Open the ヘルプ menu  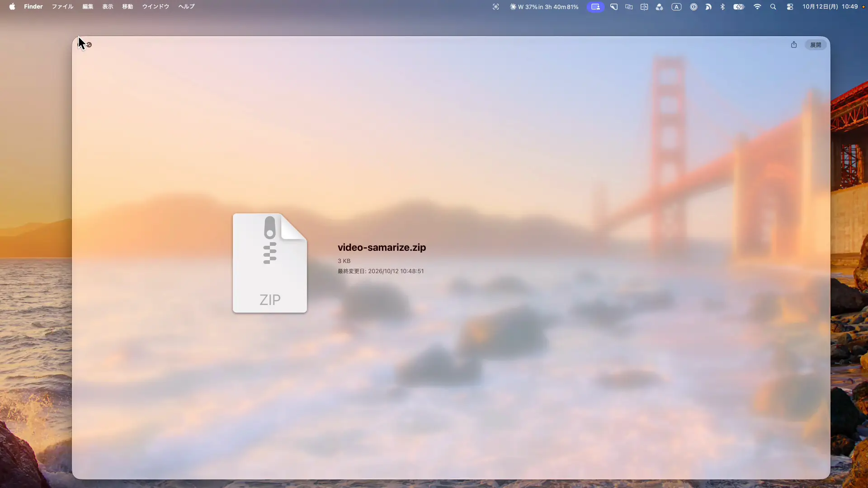[186, 7]
